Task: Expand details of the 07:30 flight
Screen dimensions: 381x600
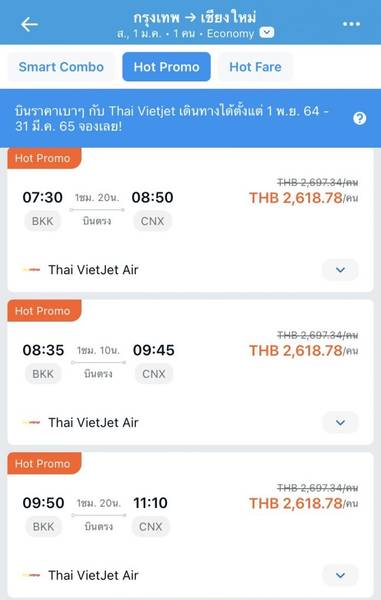Action: click(x=340, y=270)
